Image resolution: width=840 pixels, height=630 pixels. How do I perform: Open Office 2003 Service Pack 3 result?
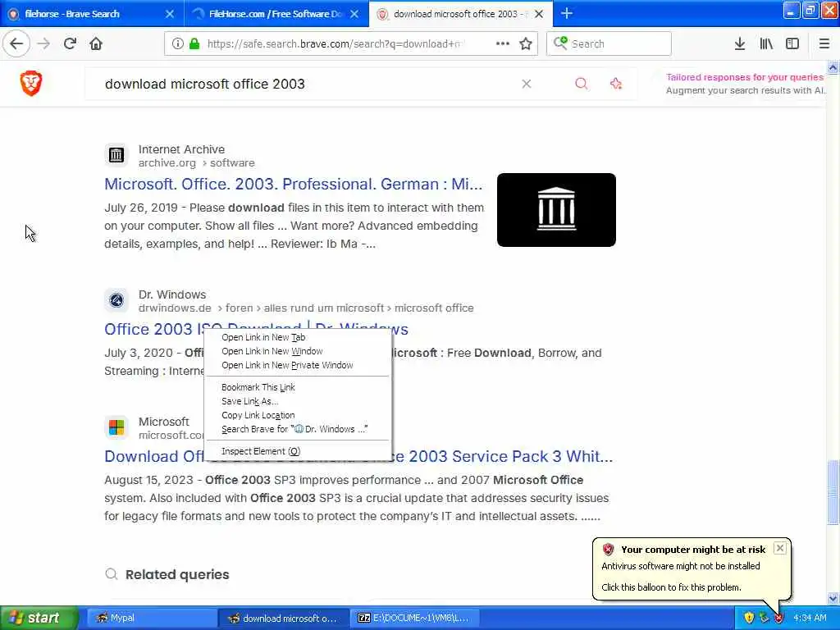(x=504, y=456)
